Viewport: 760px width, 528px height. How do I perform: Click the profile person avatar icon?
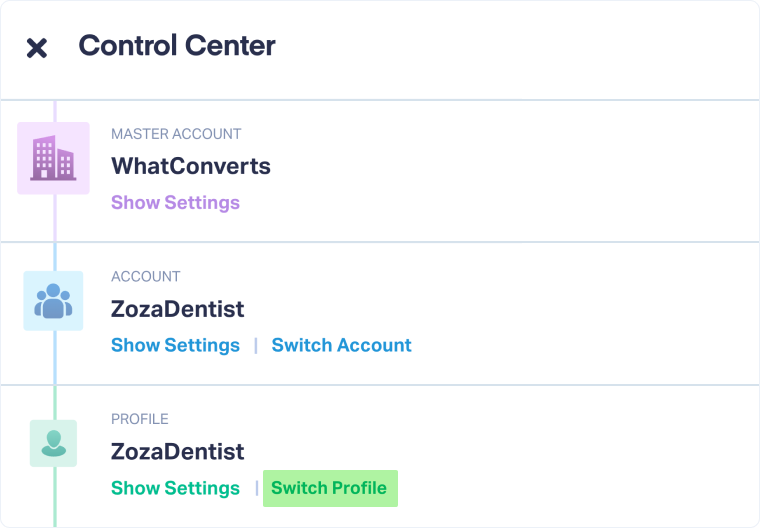click(x=53, y=443)
